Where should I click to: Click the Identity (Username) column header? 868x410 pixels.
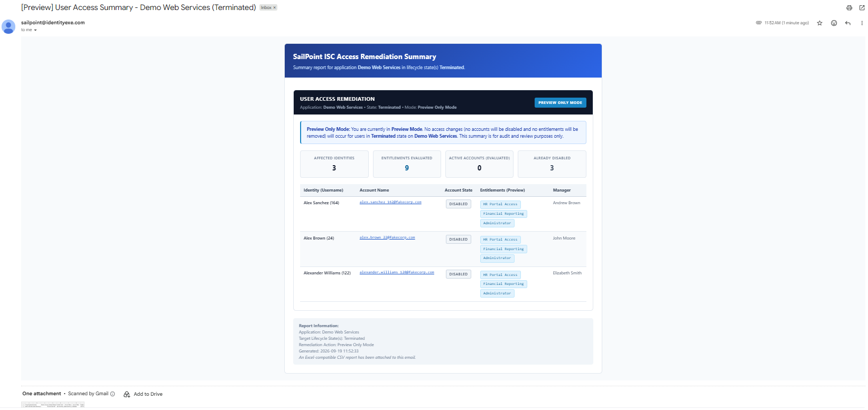323,190
